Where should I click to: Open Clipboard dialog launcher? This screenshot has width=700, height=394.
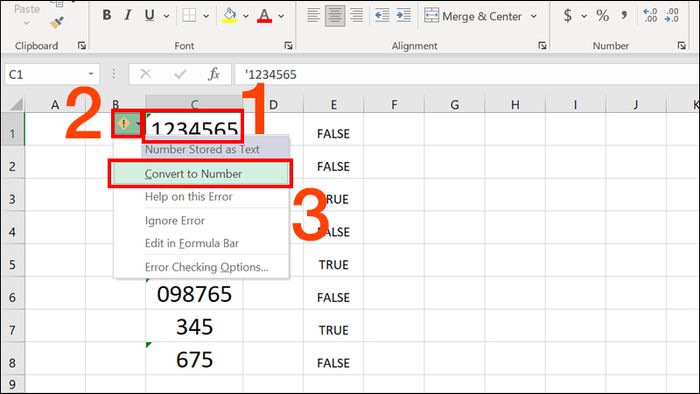click(x=82, y=46)
